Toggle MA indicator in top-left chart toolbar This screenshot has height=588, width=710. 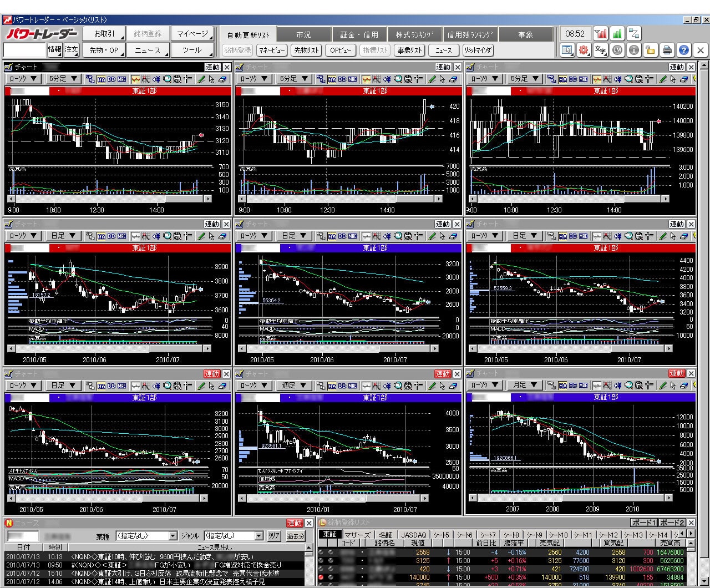(102, 79)
